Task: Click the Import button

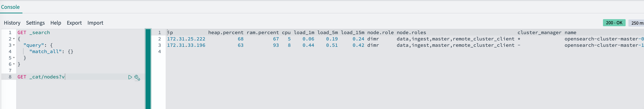Action: (x=95, y=23)
